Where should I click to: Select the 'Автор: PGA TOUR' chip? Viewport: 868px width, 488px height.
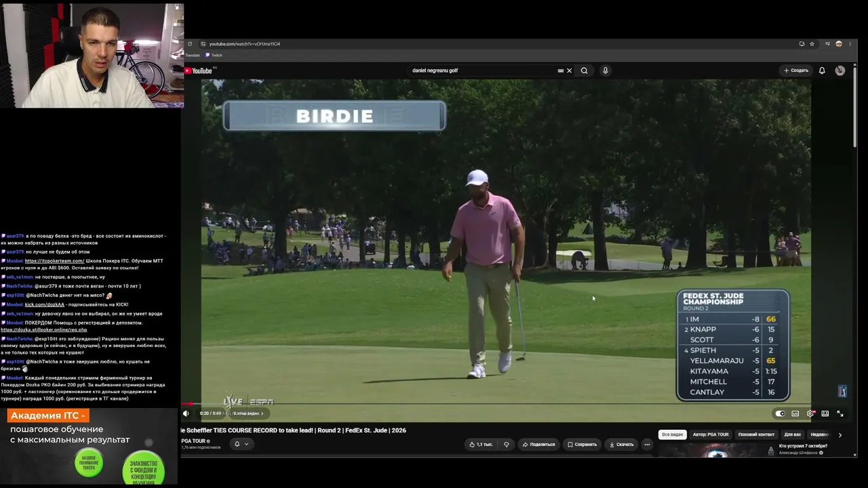(x=711, y=434)
